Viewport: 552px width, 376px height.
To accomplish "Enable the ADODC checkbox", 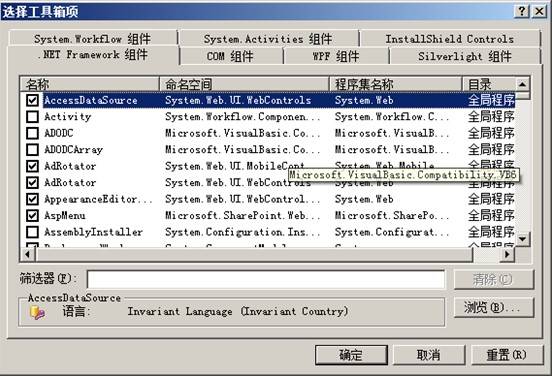I will point(32,133).
